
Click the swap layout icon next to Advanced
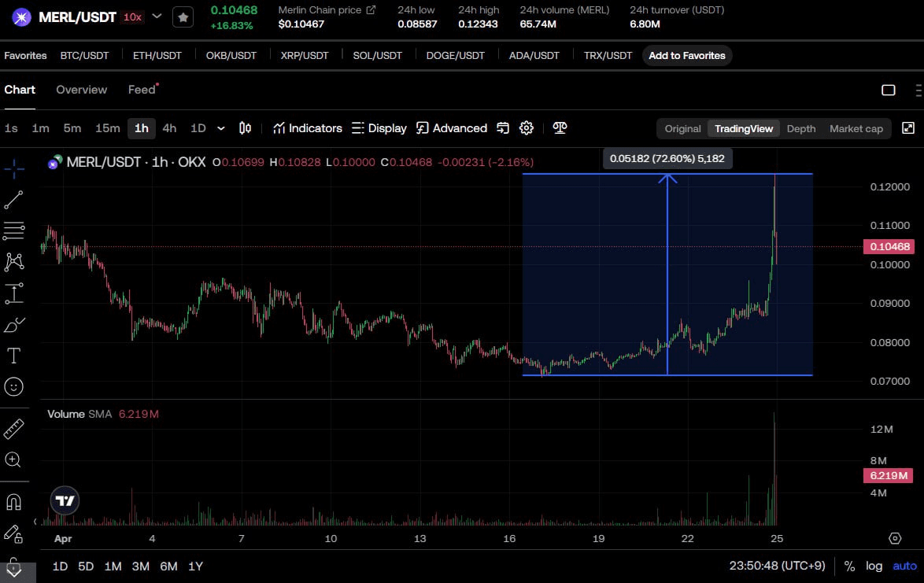(503, 128)
